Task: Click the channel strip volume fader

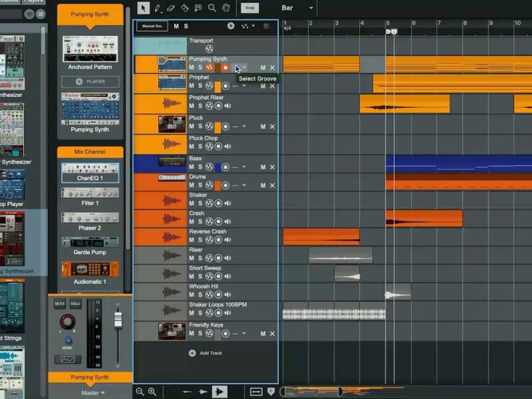Action: pyautogui.click(x=118, y=320)
